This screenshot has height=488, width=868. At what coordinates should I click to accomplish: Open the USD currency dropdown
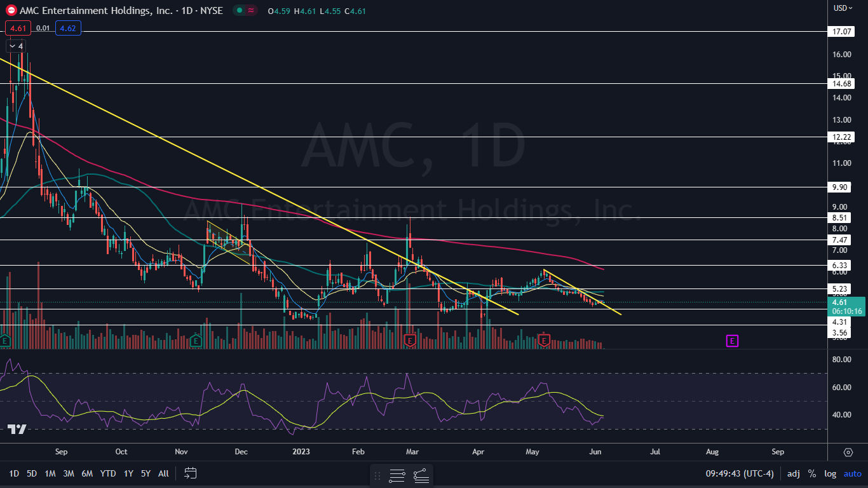[843, 8]
